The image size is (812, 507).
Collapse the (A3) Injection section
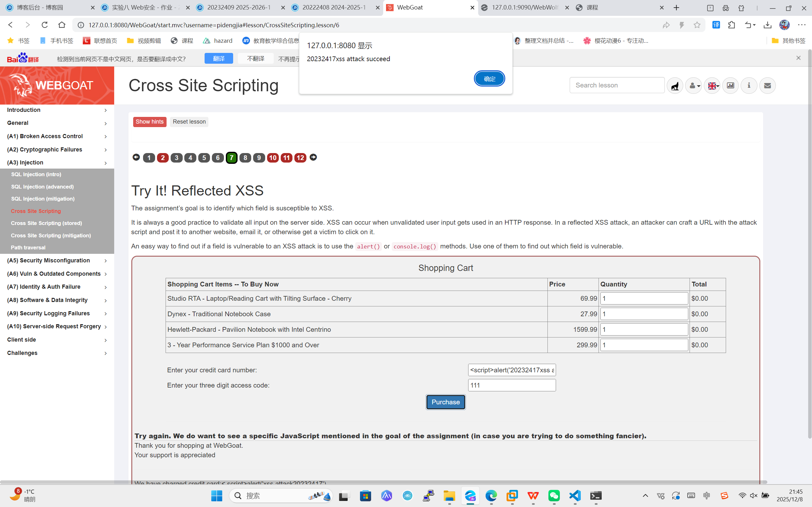coord(57,163)
